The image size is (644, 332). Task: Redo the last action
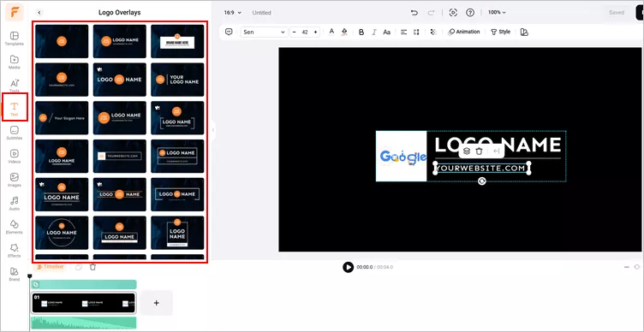431,13
